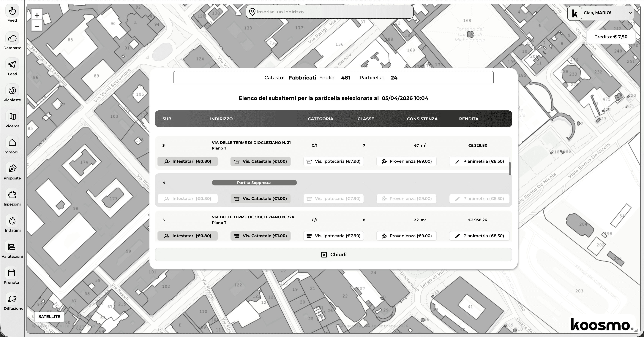Open the Database cloud icon
This screenshot has width=644, height=337.
click(12, 39)
